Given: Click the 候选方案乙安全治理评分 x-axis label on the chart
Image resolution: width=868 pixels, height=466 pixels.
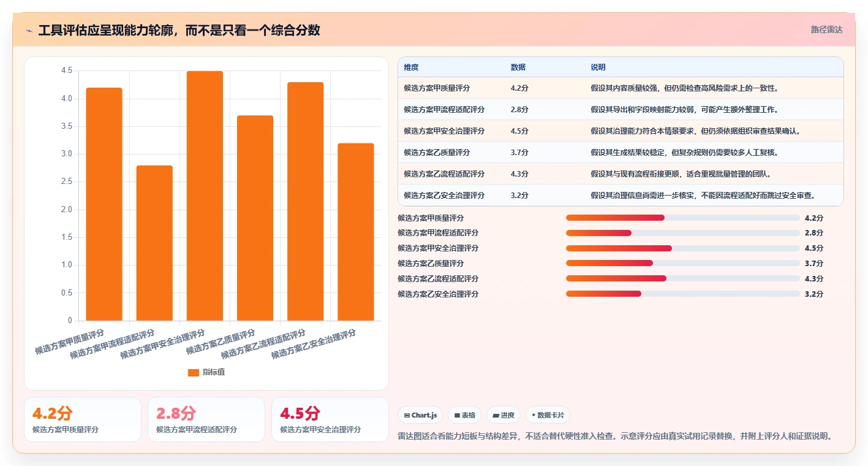Looking at the screenshot, I should [314, 344].
